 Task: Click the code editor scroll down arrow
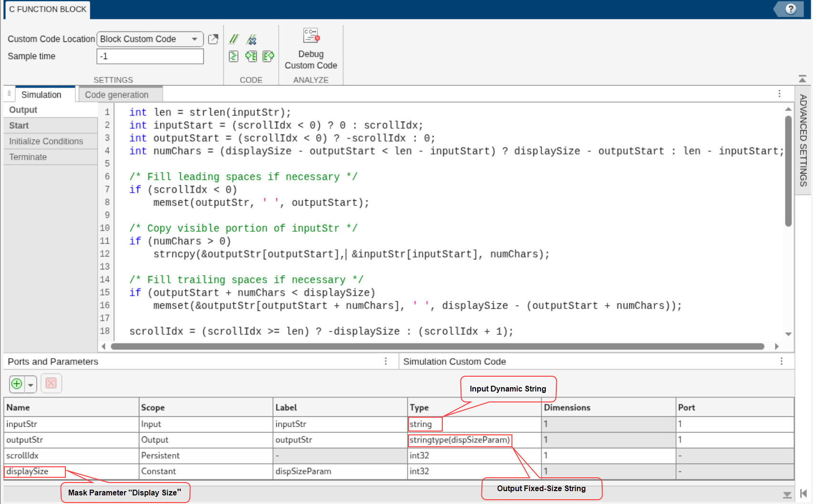pos(788,334)
